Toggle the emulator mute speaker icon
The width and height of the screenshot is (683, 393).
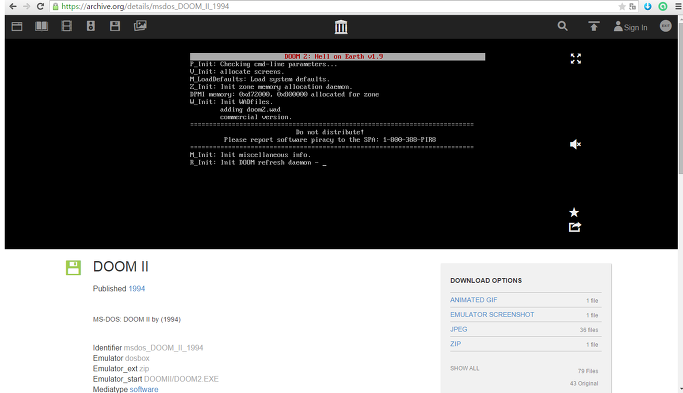(575, 144)
